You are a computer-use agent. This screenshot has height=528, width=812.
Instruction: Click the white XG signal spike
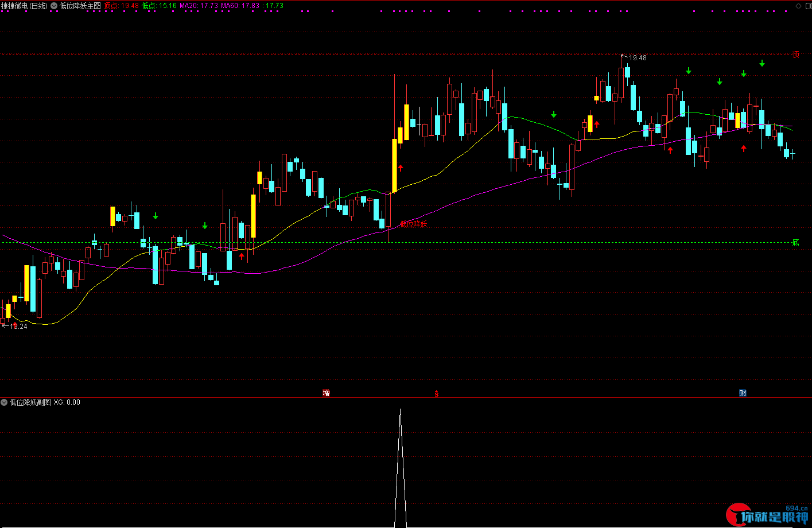click(400, 468)
